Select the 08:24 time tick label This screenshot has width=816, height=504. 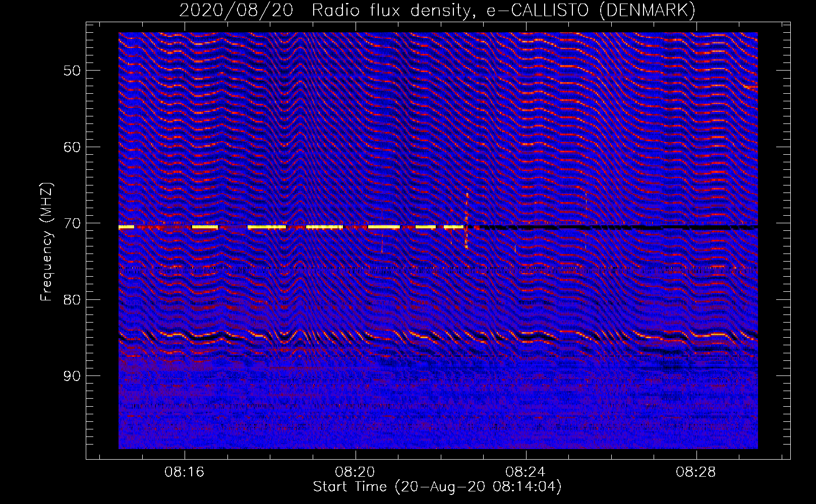pos(526,472)
